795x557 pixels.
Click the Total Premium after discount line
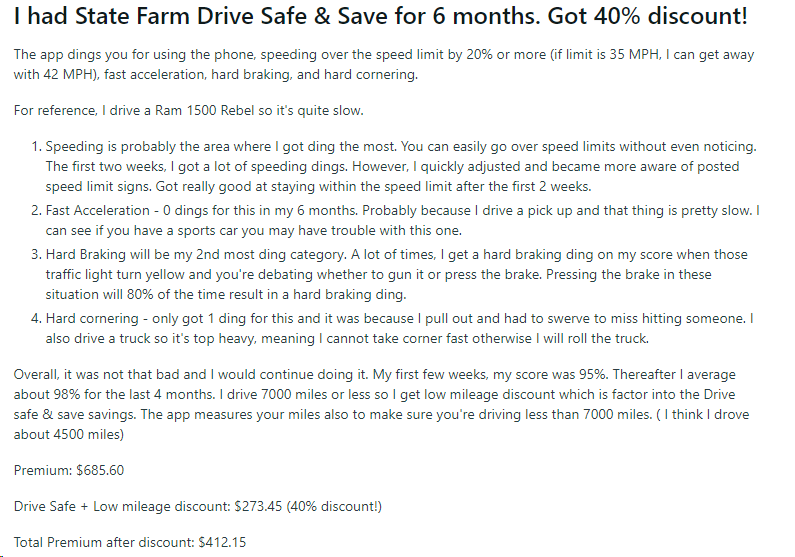pyautogui.click(x=130, y=542)
